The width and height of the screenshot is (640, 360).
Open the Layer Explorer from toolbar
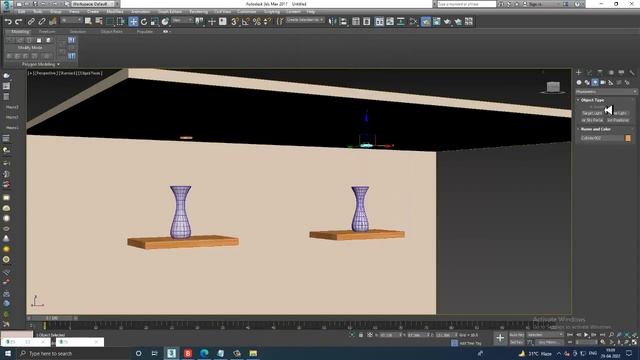367,22
